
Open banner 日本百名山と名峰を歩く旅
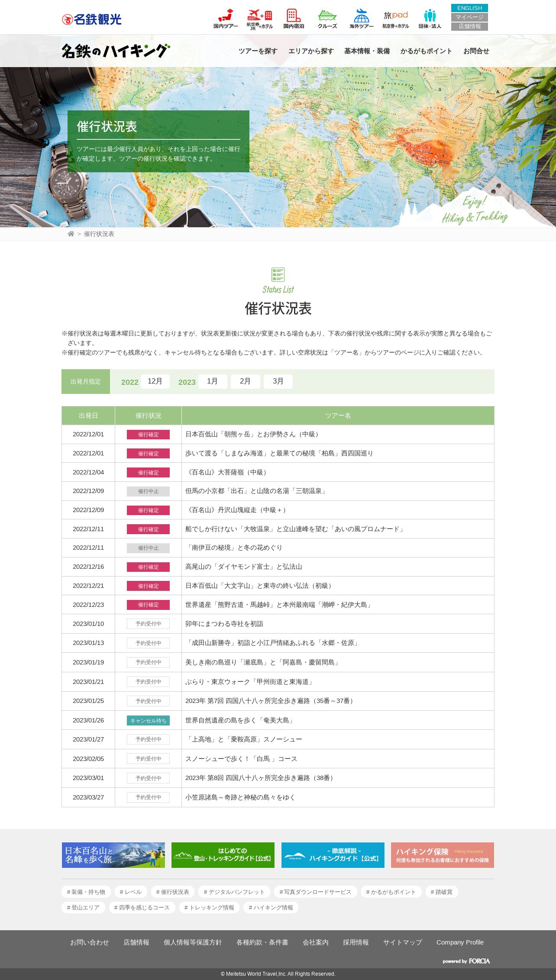[113, 855]
